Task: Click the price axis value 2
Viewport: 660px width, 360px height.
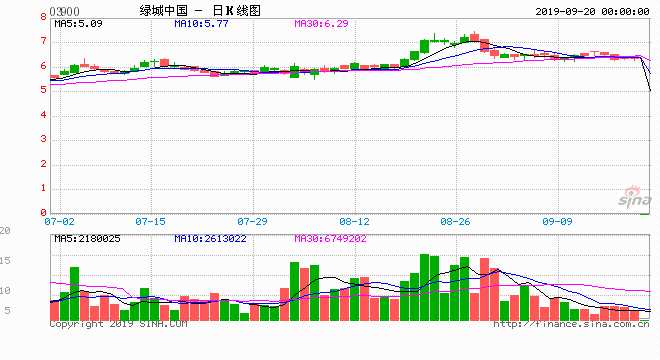Action: click(x=43, y=164)
